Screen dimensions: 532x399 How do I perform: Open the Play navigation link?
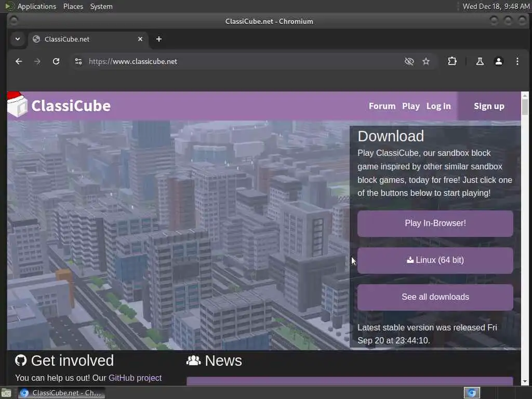(x=411, y=106)
